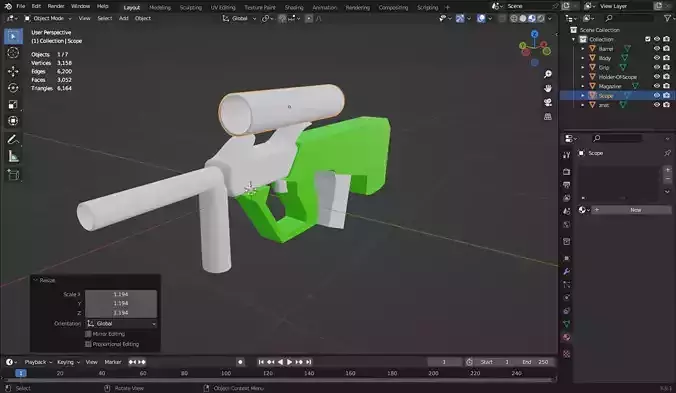Switch to the Modeling workspace tab

tap(160, 7)
